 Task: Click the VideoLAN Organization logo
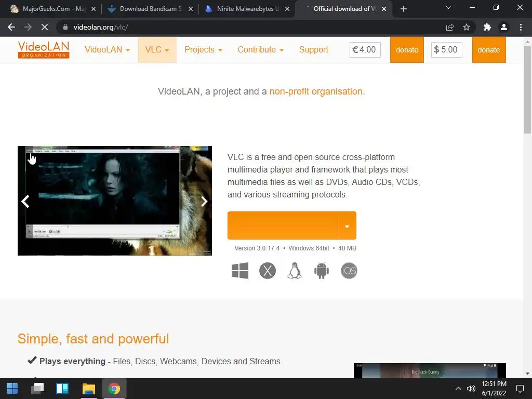point(44,50)
